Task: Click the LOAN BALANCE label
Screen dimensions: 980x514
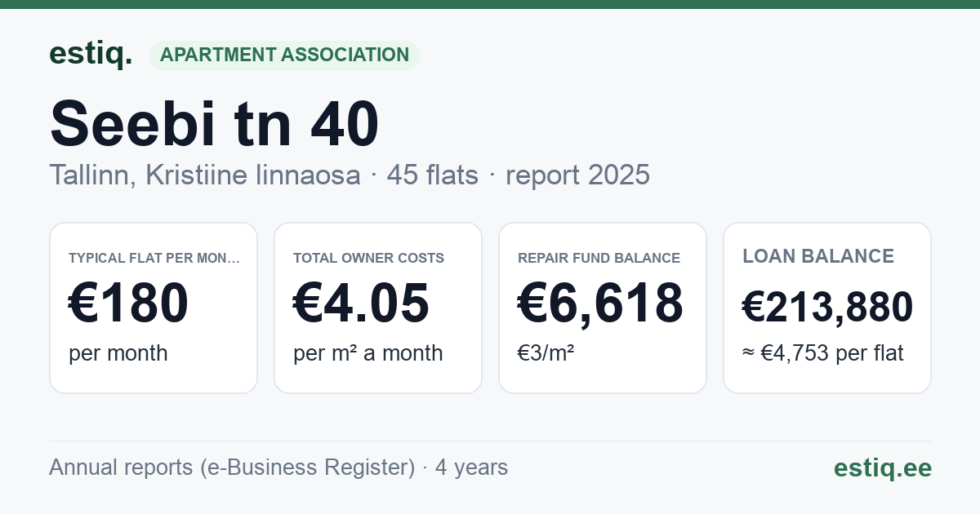Action: point(818,256)
